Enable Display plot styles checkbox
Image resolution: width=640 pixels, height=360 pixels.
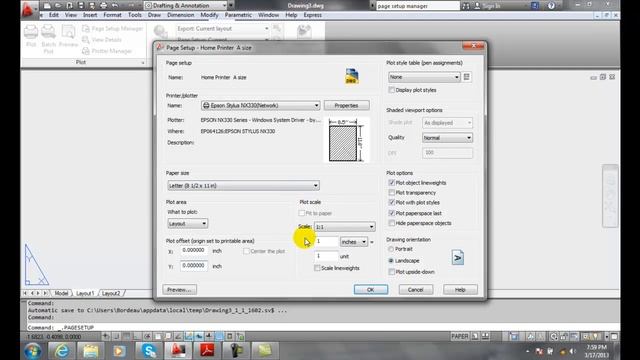pyautogui.click(x=391, y=90)
